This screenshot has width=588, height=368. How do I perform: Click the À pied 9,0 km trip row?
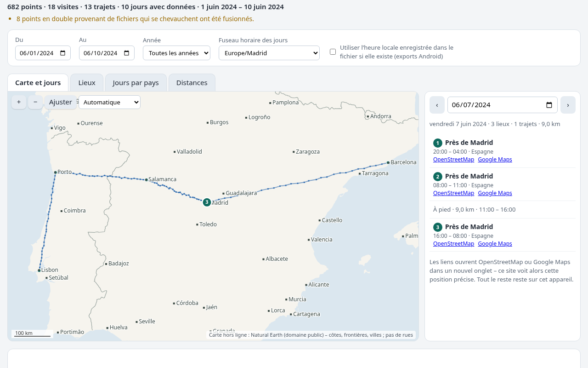[x=502, y=210]
